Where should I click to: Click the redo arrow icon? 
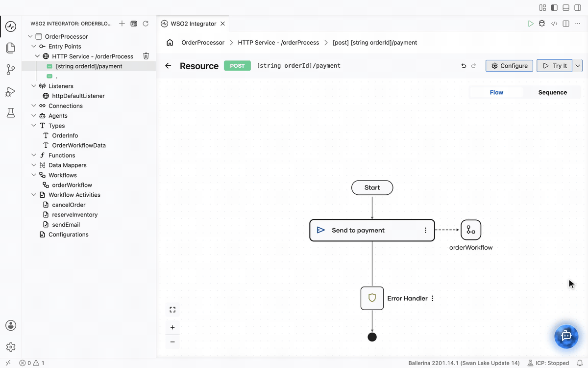tap(473, 66)
